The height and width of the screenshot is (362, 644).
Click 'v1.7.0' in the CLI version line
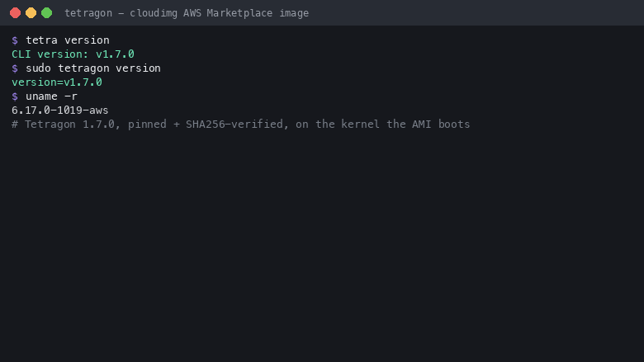pos(115,54)
